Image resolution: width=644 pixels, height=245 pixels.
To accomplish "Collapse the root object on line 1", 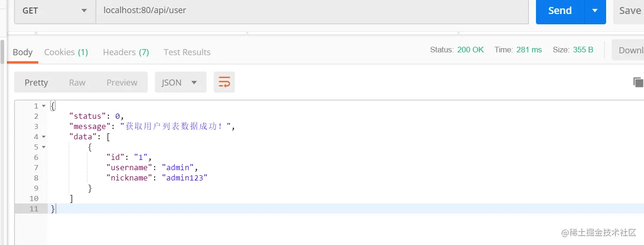I will (44, 106).
